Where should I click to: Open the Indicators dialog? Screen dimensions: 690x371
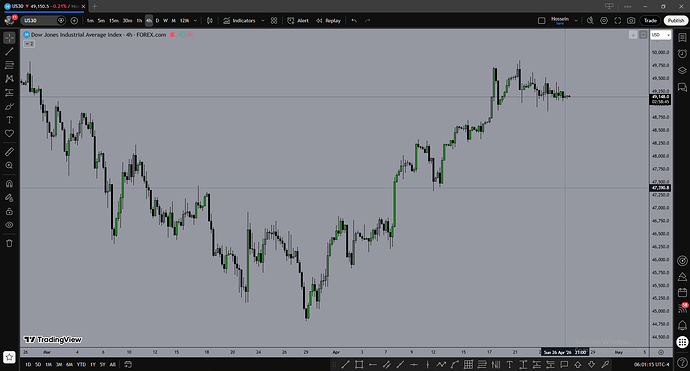[x=239, y=21]
